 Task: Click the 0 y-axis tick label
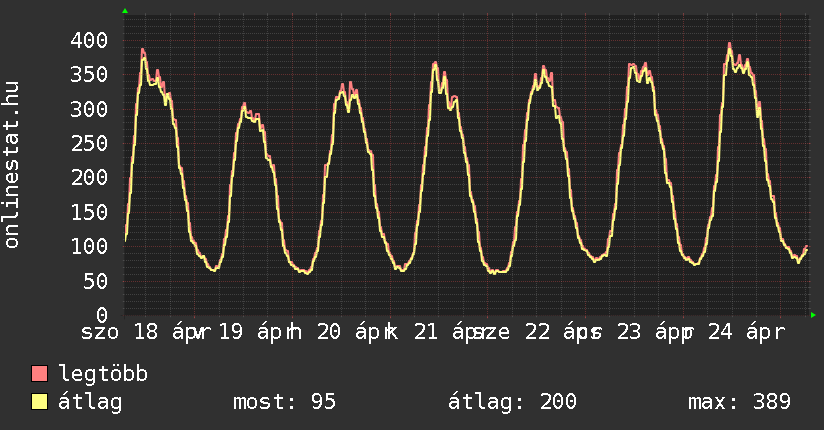[x=101, y=314]
